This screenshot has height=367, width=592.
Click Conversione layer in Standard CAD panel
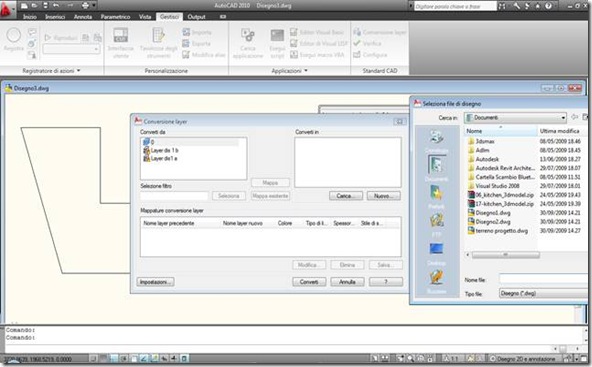pos(379,32)
